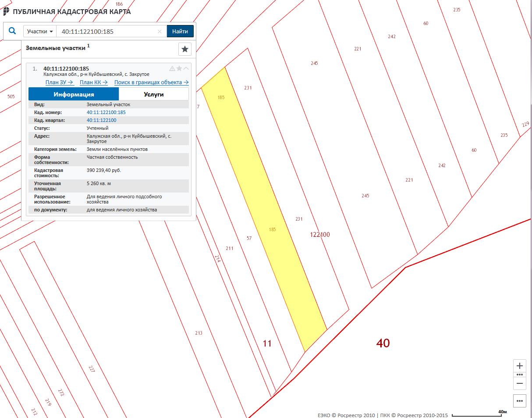Viewport: 532px width, 418px height.
Task: Open the more options ellipsis button
Action: 520,401
